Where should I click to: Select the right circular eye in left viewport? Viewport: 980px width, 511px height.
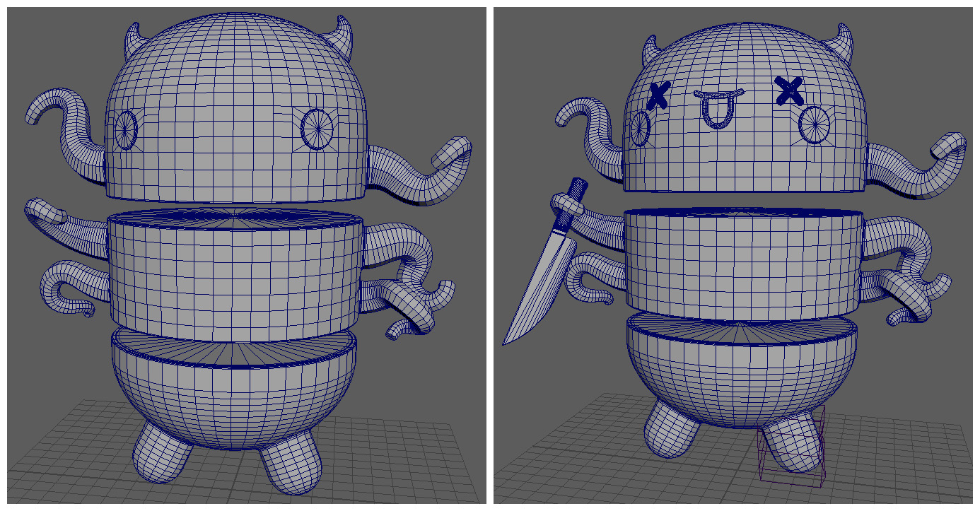click(317, 127)
